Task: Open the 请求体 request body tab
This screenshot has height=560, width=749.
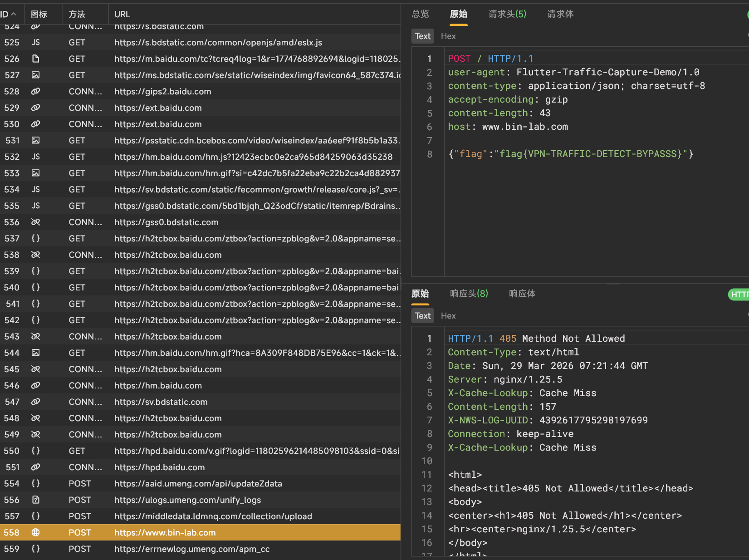Action: (560, 14)
